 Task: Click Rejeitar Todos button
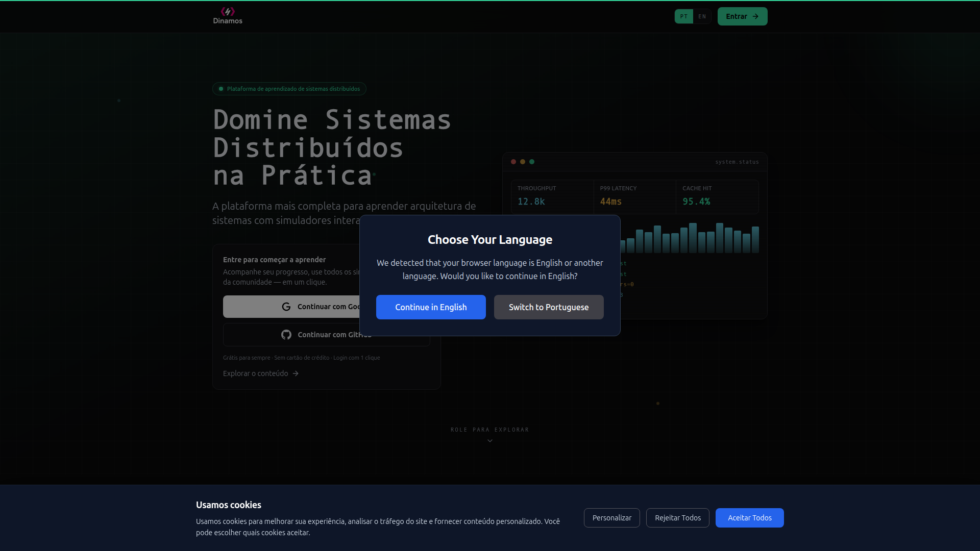[x=678, y=518]
